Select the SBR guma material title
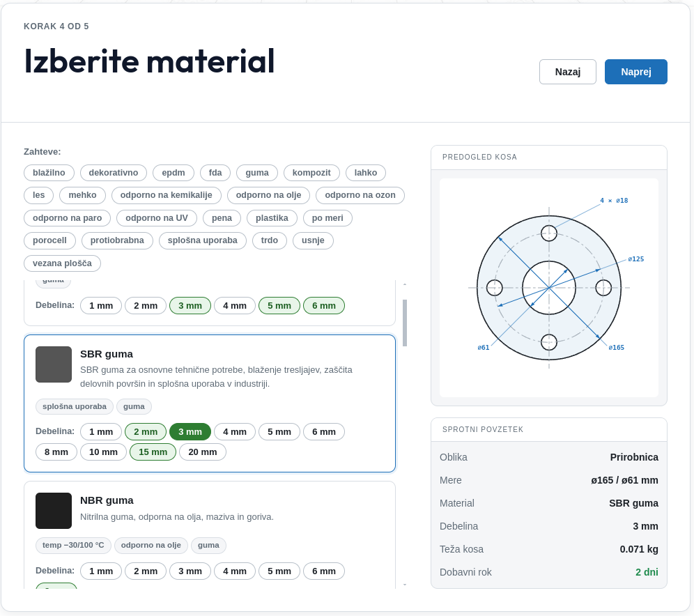694x616 pixels. [106, 354]
